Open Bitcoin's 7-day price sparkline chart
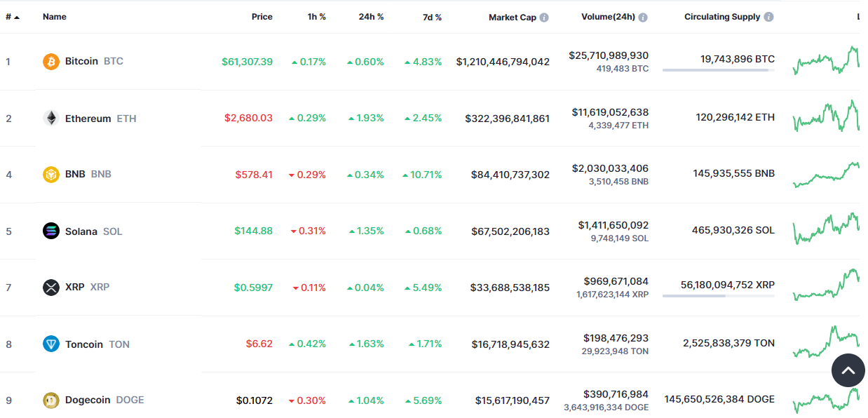Viewport: 868px width, 418px height. pos(827,60)
